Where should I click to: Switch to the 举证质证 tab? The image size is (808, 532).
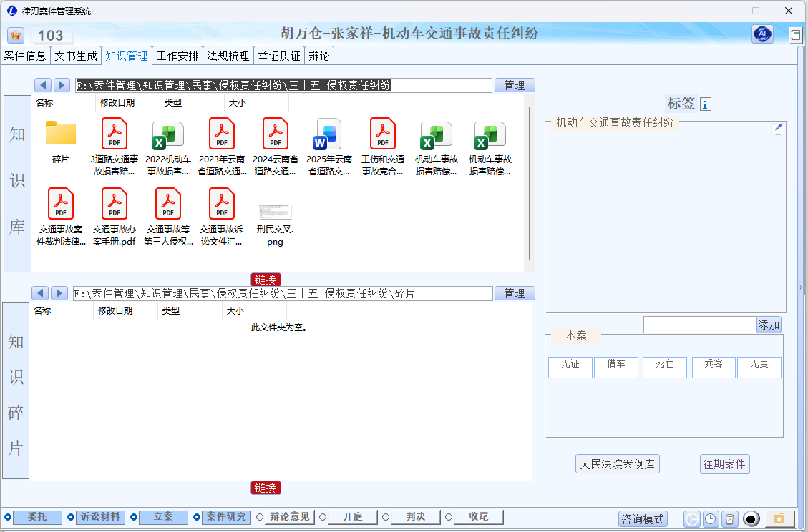(x=279, y=56)
